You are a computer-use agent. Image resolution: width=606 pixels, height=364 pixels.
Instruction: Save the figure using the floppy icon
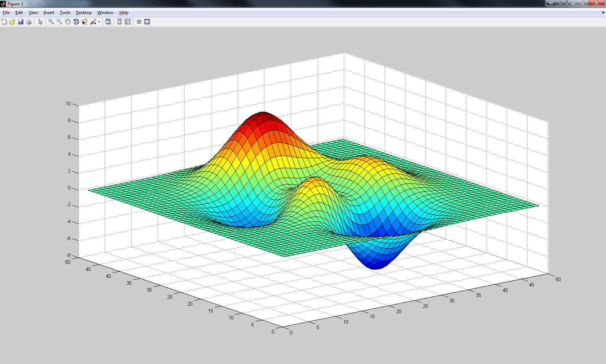pyautogui.click(x=21, y=22)
